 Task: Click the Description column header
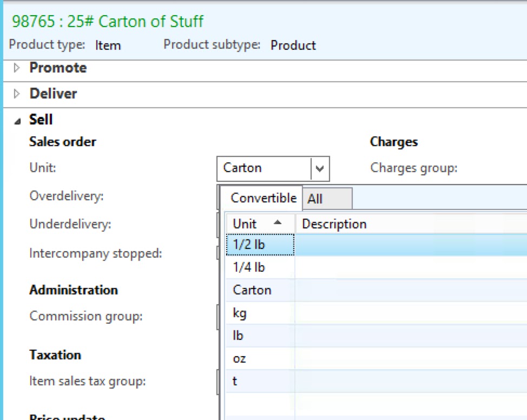(x=334, y=224)
